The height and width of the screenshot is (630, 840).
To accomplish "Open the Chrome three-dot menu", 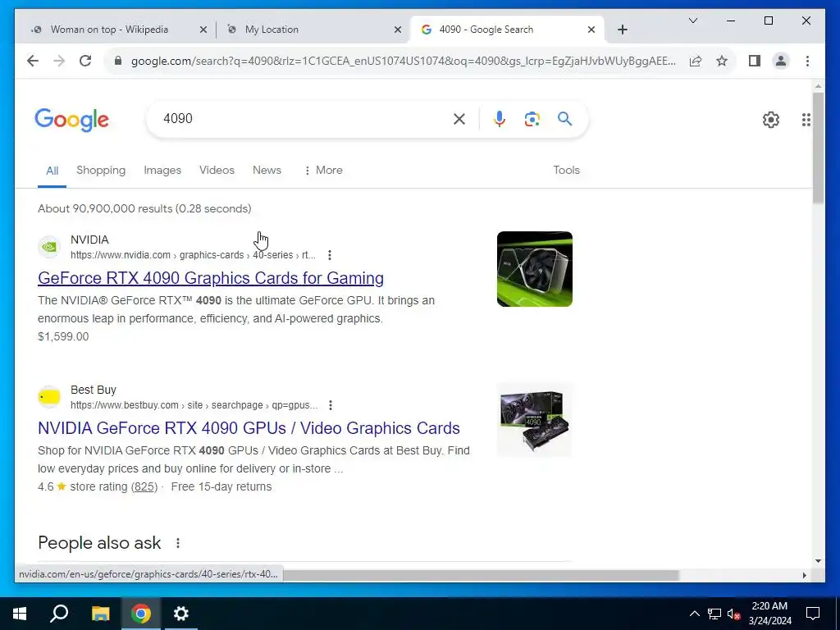I will 807,61.
